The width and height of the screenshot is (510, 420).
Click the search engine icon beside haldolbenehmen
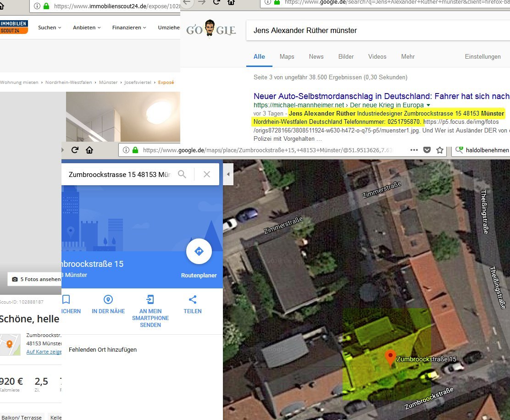pyautogui.click(x=459, y=150)
